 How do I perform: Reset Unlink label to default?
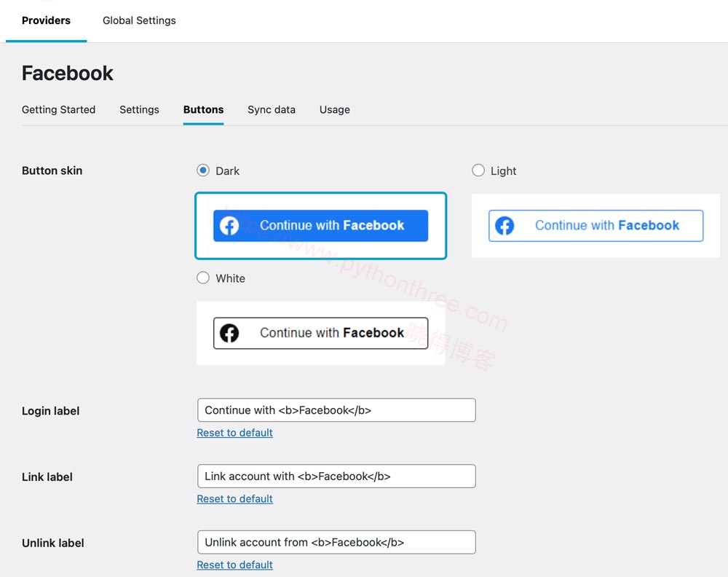[x=235, y=565]
